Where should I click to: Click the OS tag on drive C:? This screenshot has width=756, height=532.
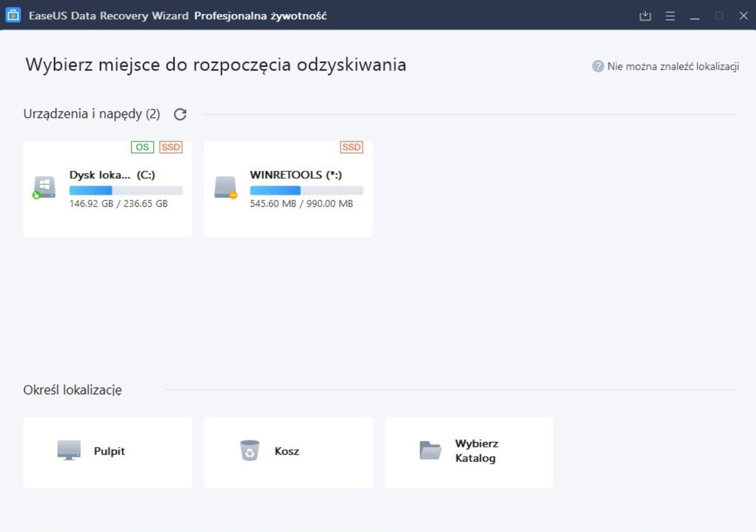pyautogui.click(x=142, y=147)
